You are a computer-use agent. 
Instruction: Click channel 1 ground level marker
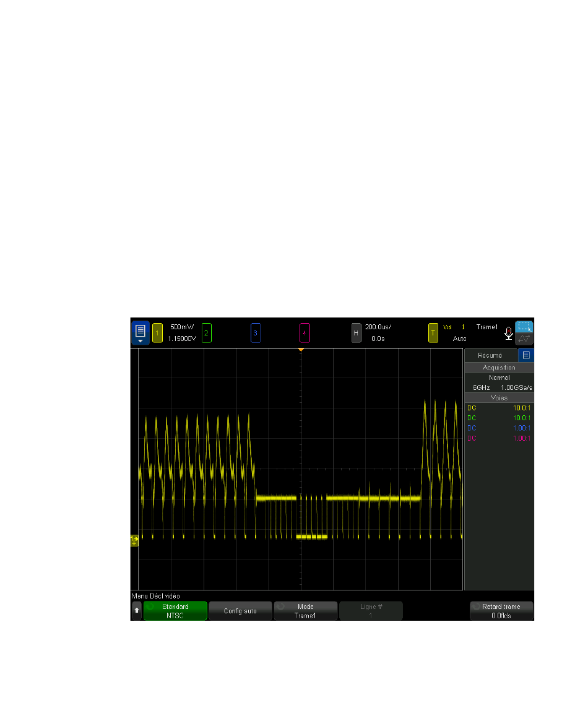[x=134, y=540]
